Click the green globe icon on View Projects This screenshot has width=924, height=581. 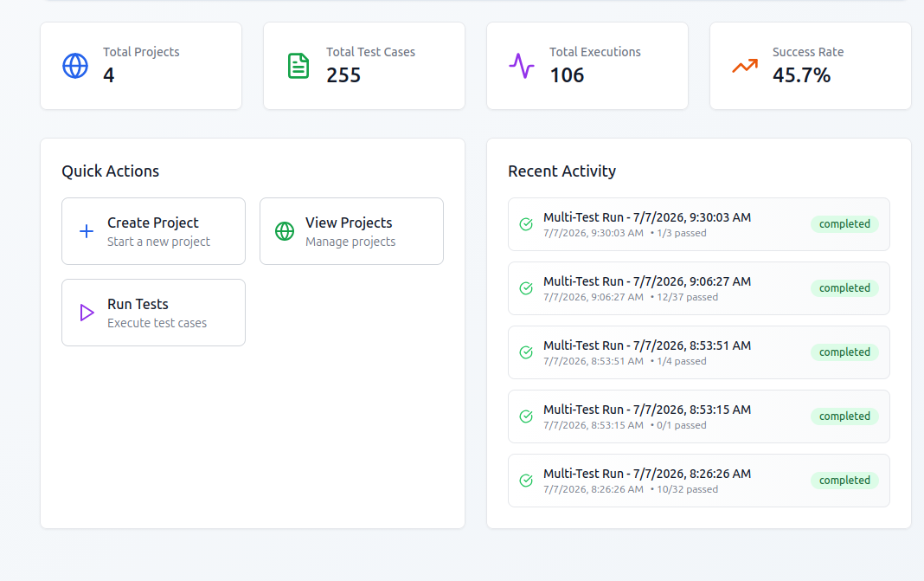pyautogui.click(x=285, y=231)
